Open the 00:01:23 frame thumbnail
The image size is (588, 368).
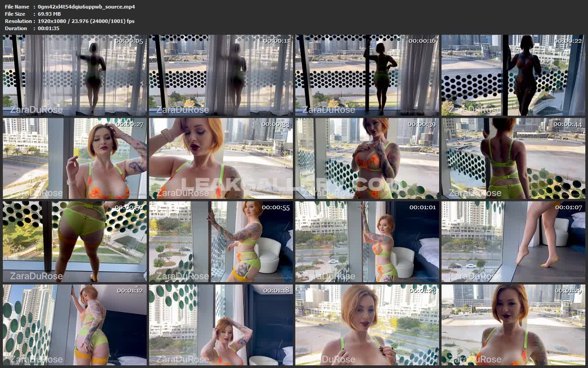tap(367, 324)
